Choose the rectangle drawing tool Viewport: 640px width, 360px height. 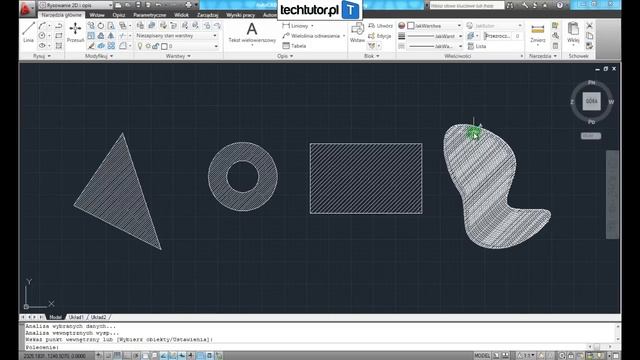click(x=59, y=36)
